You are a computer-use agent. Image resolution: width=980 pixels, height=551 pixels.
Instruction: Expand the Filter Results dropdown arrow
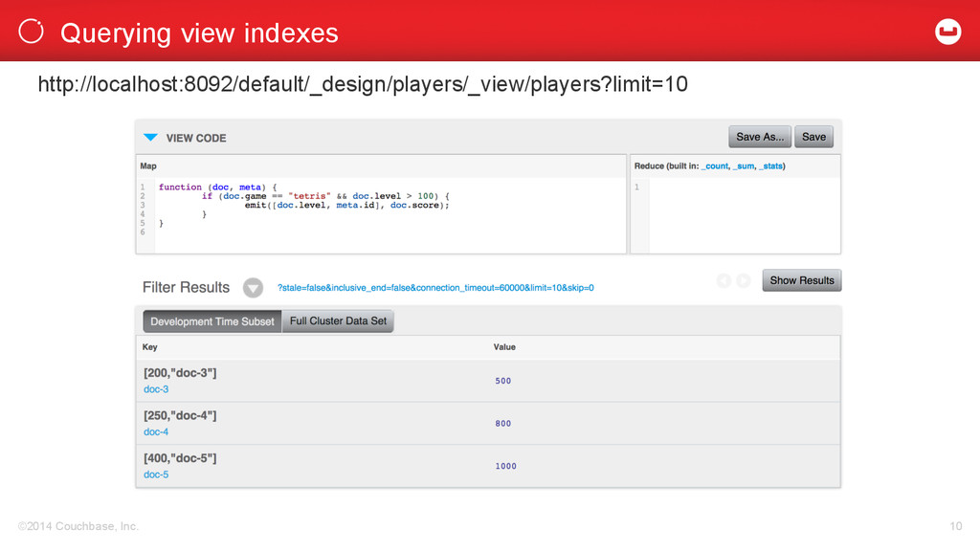(253, 287)
